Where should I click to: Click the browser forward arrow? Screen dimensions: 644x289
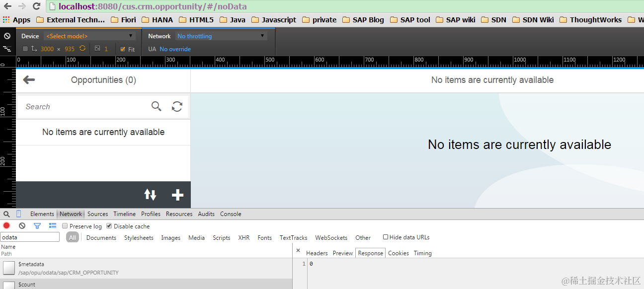tap(22, 6)
